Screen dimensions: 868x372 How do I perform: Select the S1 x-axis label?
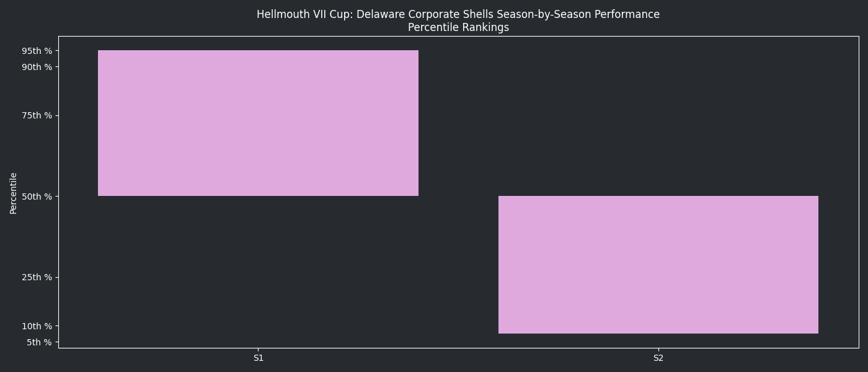pyautogui.click(x=259, y=358)
